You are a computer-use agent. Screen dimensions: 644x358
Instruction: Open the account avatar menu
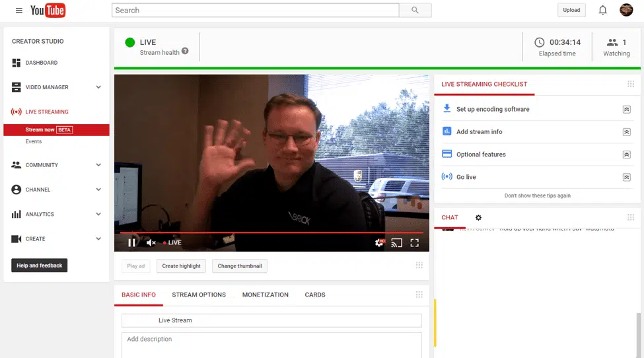point(626,11)
